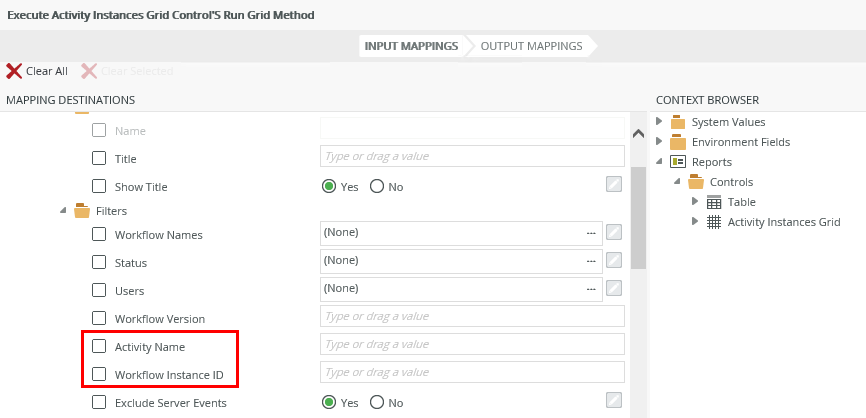
Task: Click the Table control icon
Action: 714,202
